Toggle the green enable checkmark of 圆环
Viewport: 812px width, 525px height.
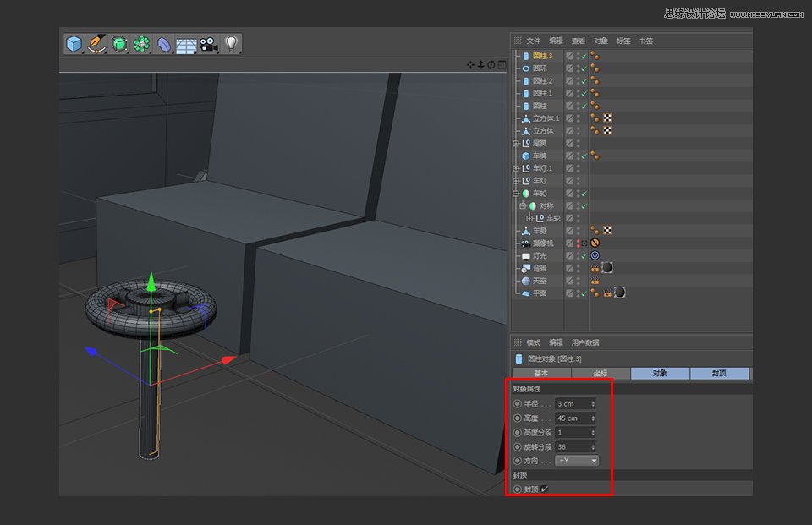582,67
